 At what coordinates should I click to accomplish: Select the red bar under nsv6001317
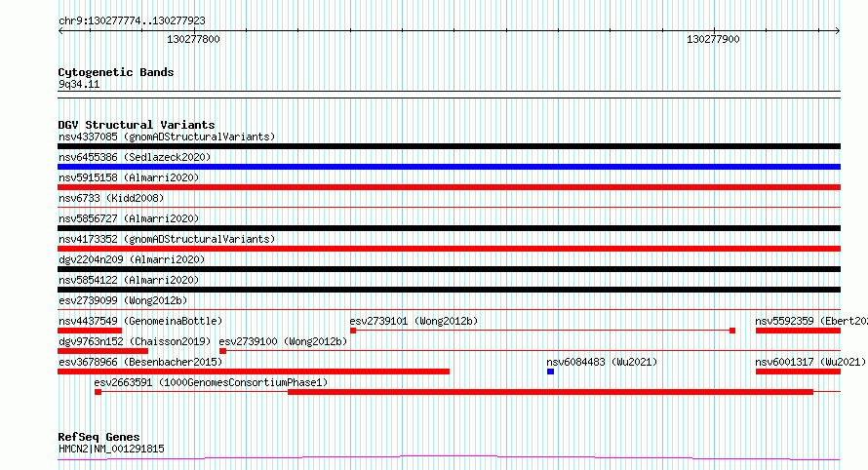(798, 372)
